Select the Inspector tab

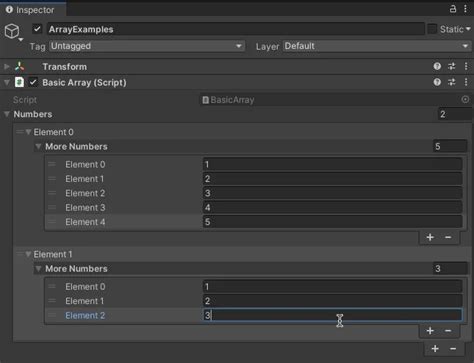33,10
